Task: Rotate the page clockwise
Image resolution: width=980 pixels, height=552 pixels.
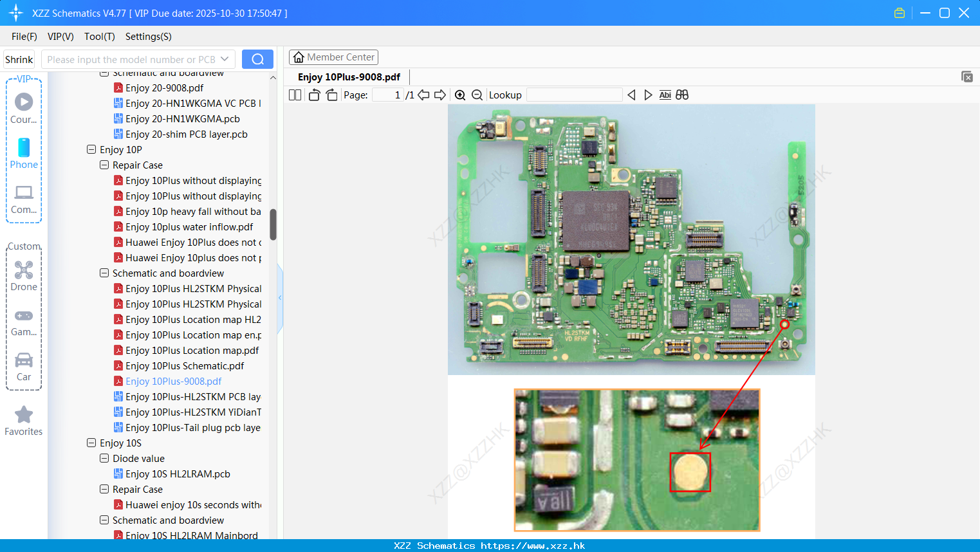Action: tap(331, 95)
